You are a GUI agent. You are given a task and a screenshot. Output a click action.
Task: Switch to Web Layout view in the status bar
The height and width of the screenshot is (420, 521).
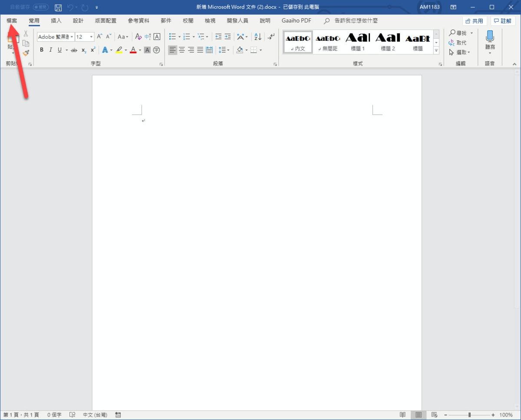(434, 415)
